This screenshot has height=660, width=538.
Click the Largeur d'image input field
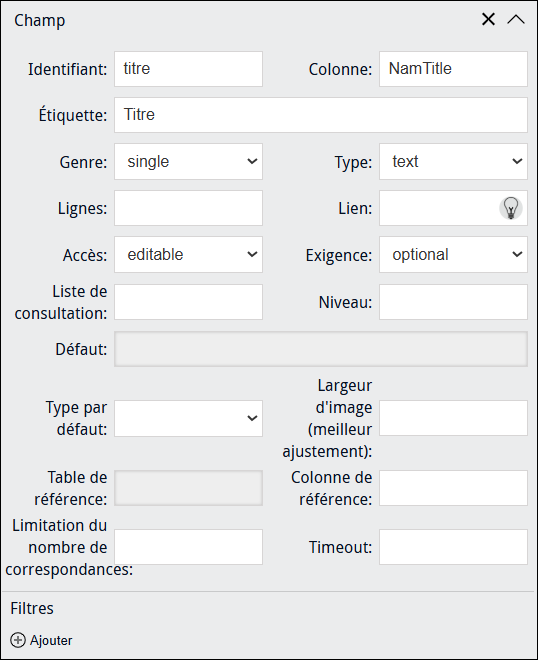453,418
